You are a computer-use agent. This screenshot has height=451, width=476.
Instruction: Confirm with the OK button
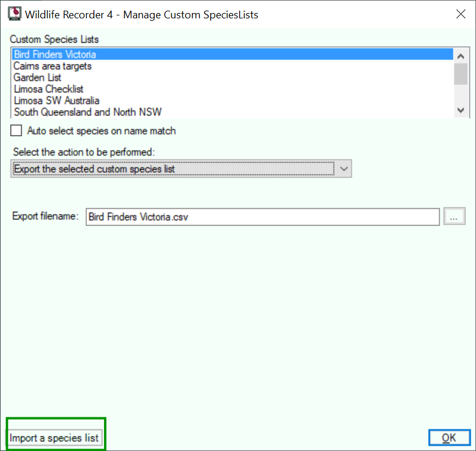(x=449, y=438)
